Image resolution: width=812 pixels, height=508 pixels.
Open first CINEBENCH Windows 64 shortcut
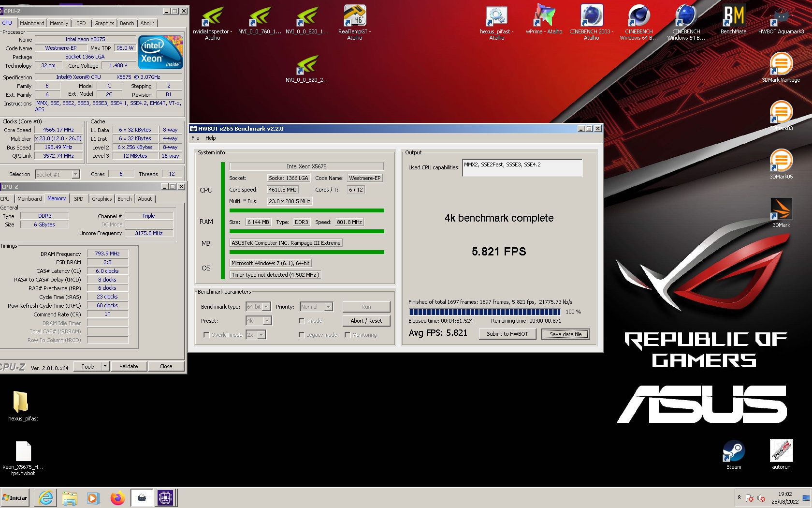pos(638,22)
